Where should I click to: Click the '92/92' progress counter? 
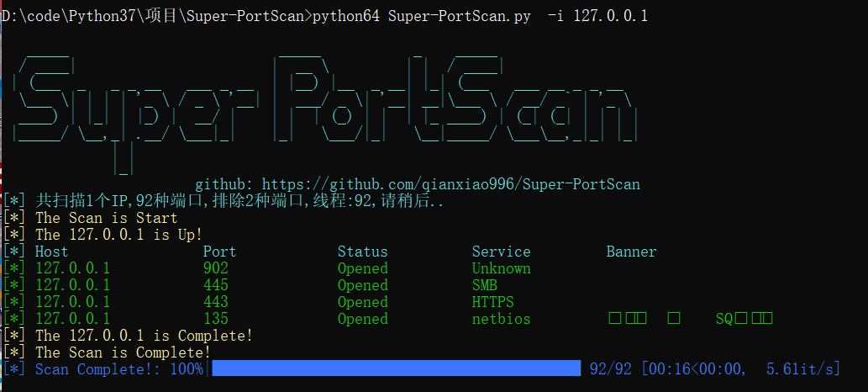tap(611, 368)
